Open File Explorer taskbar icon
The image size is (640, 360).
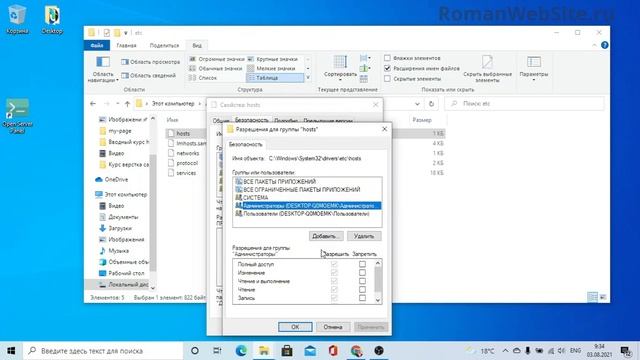pos(264,351)
